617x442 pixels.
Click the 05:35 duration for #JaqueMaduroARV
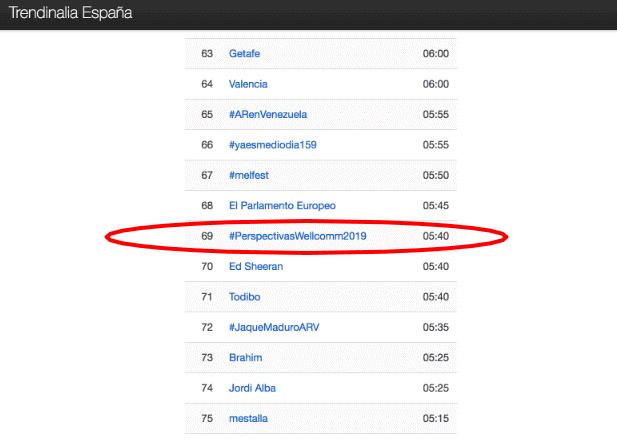point(436,327)
